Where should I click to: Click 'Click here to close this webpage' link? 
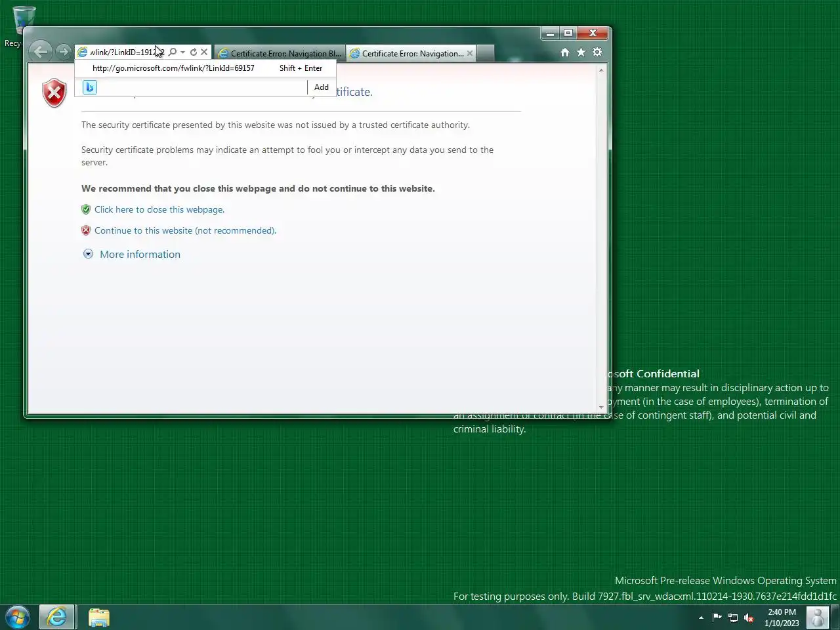click(159, 209)
